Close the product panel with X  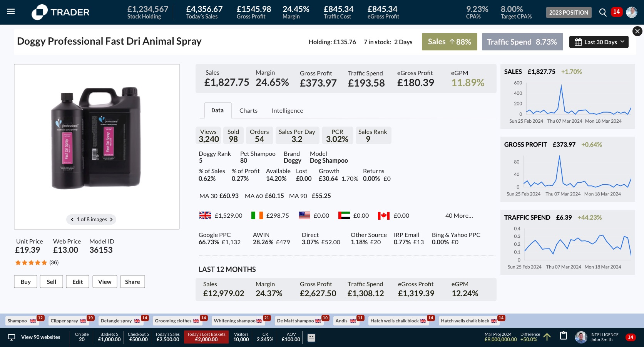point(637,31)
